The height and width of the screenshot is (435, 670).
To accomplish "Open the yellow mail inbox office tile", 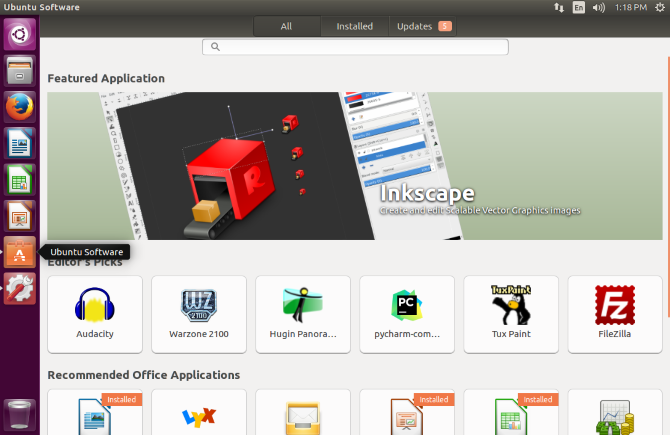I will pos(303,412).
